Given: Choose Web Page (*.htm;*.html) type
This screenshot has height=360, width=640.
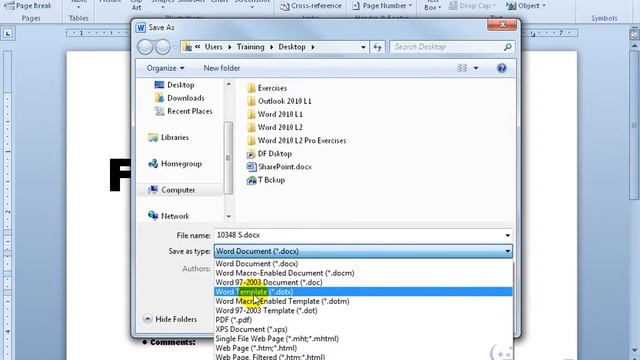Looking at the screenshot, I should pos(363,348).
